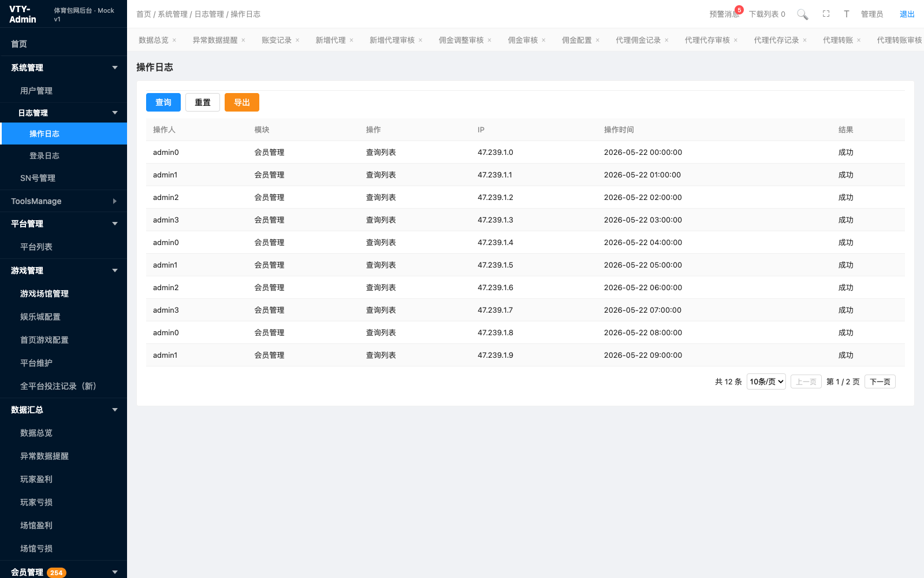924x578 pixels.
Task: Switch to the 账变记录 tab
Action: pyautogui.click(x=277, y=40)
